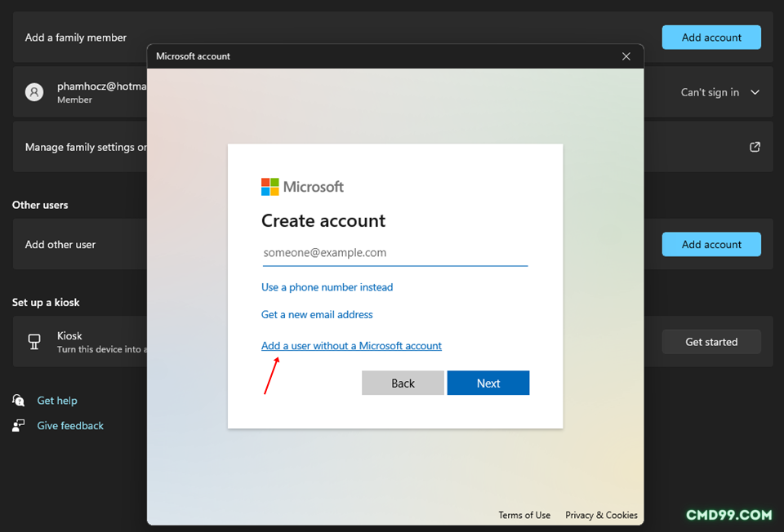Click 'Can't sign in' status text

pos(710,92)
